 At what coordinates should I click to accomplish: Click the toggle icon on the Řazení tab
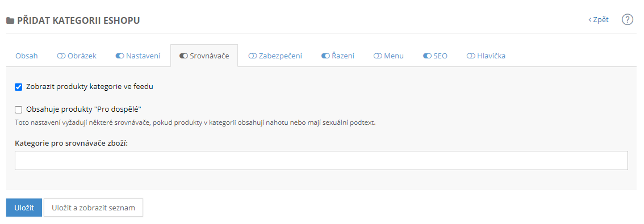coord(325,56)
